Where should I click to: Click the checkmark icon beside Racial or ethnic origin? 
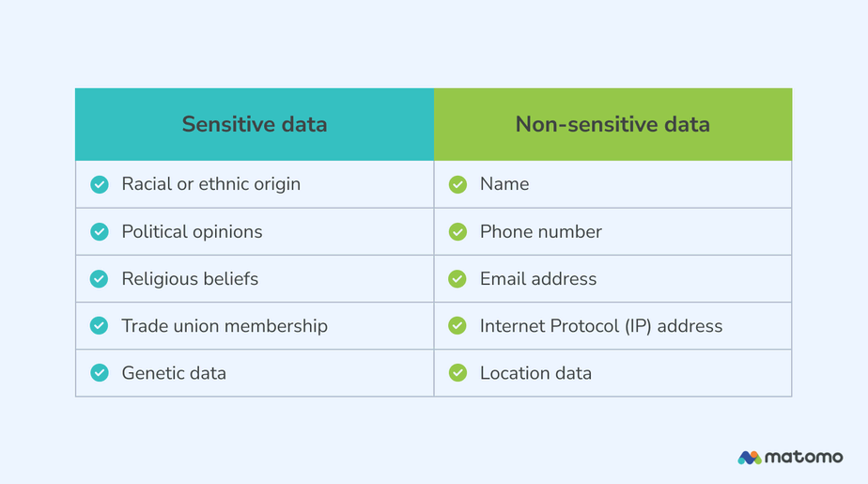(100, 184)
